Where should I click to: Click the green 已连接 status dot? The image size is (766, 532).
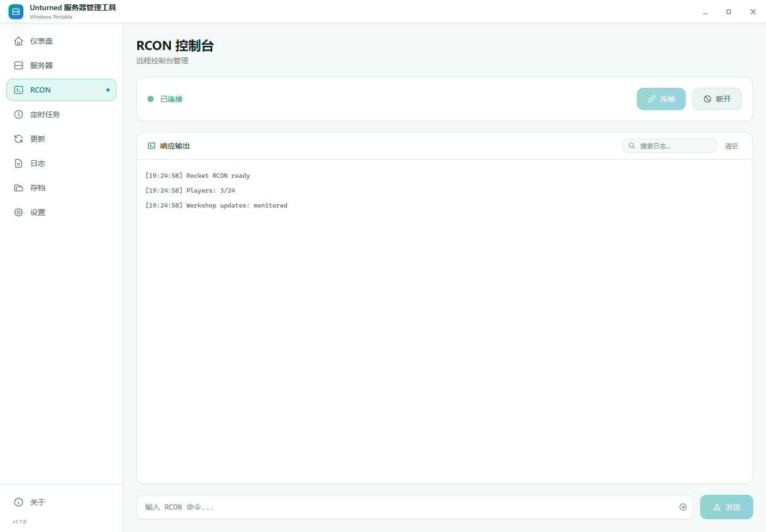[151, 99]
